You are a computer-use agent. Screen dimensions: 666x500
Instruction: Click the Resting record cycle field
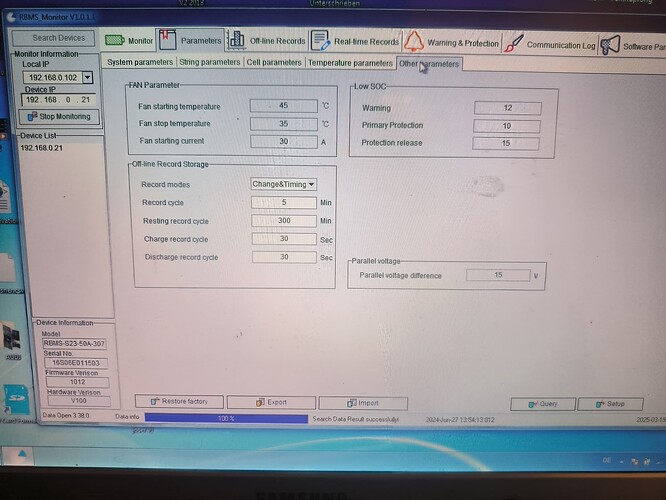coord(284,220)
